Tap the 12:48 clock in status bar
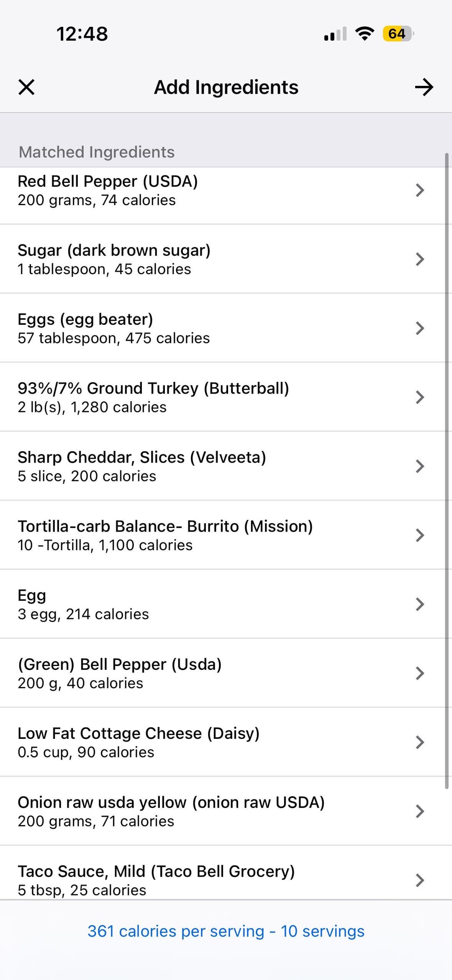The width and height of the screenshot is (452, 980). pyautogui.click(x=82, y=33)
